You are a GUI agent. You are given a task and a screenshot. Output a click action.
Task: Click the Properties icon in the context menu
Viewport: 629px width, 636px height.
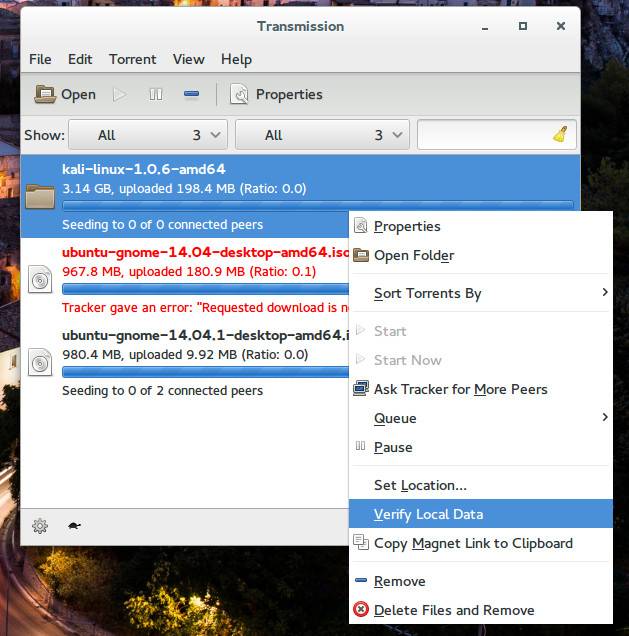coord(361,226)
